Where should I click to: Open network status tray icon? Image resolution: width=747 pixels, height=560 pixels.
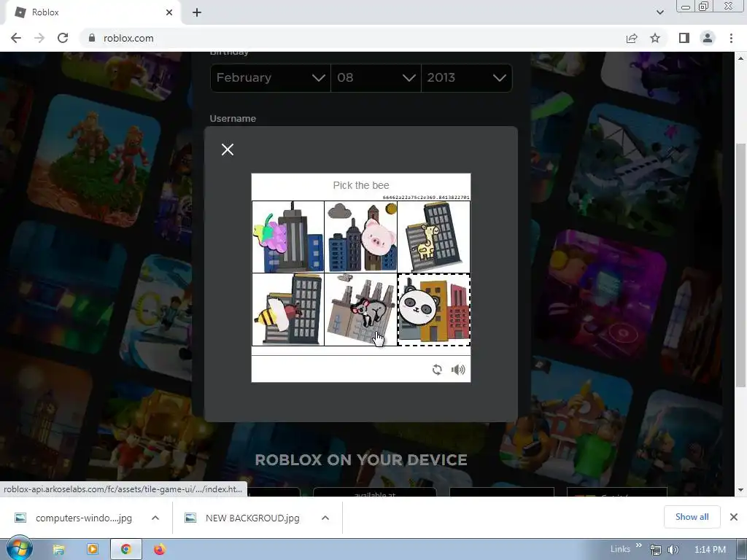[x=656, y=550]
